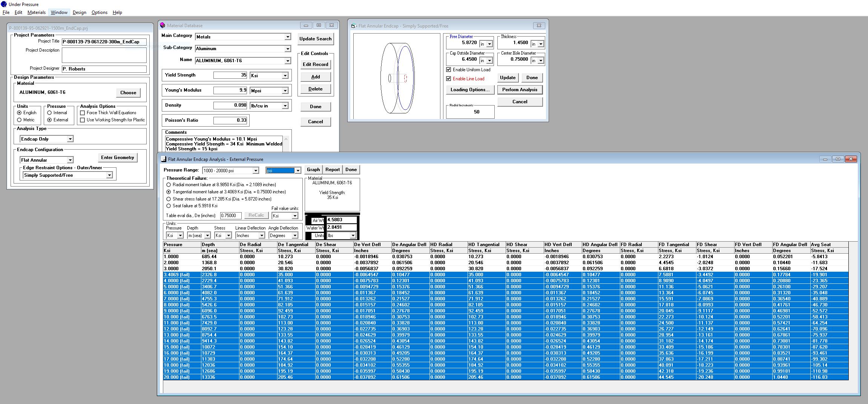Toggle Use Working Strength for Plastic
Screen dimensions: 868x404
pos(83,120)
